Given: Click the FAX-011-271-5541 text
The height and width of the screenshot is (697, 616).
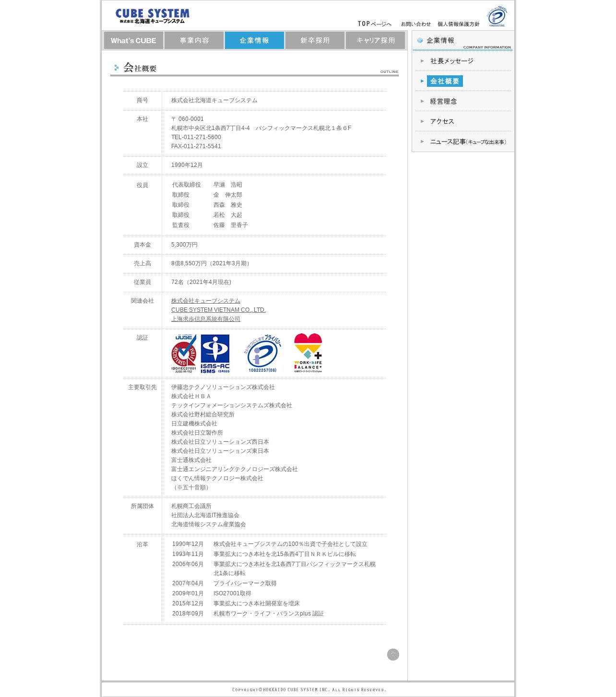Looking at the screenshot, I should 196,146.
